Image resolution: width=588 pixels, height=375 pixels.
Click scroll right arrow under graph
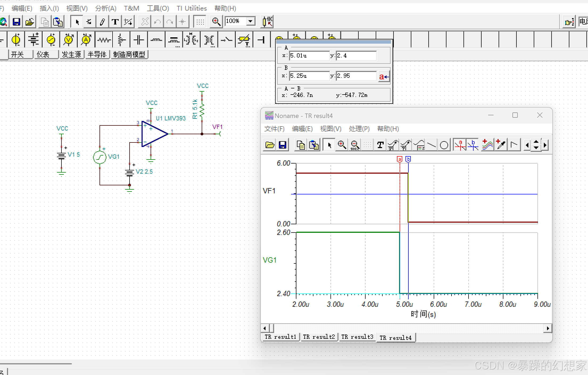[x=548, y=328]
